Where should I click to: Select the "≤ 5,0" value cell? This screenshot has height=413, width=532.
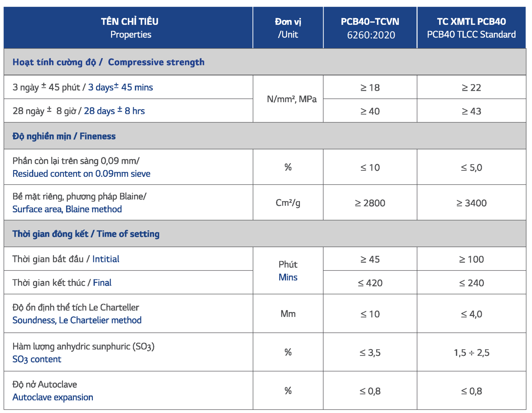click(471, 168)
